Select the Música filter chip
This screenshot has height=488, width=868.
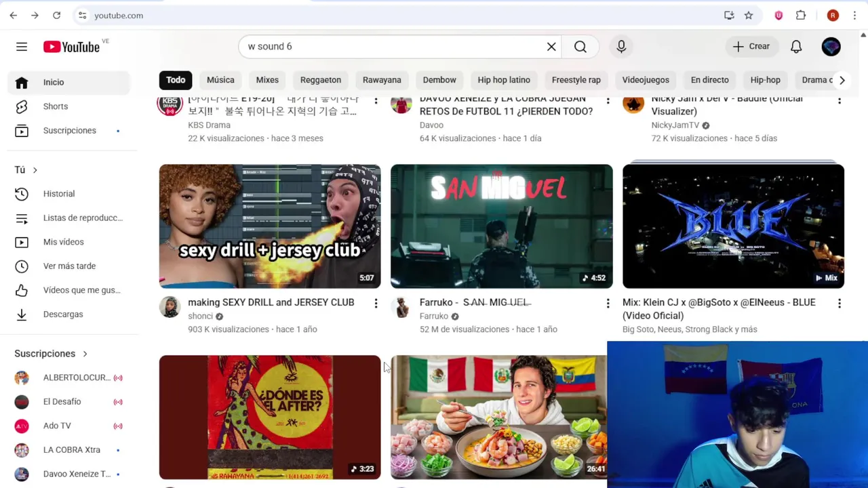(220, 80)
